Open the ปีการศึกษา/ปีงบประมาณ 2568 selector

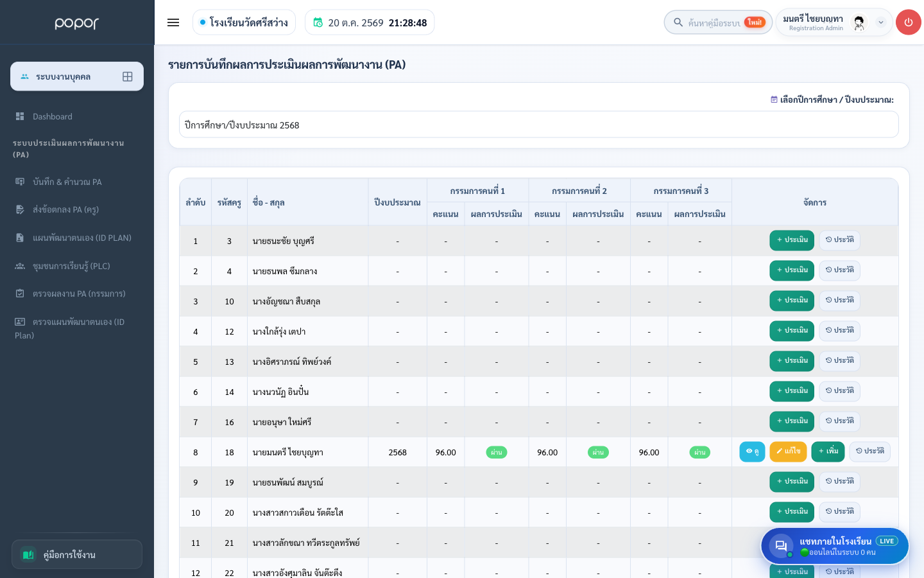(538, 125)
